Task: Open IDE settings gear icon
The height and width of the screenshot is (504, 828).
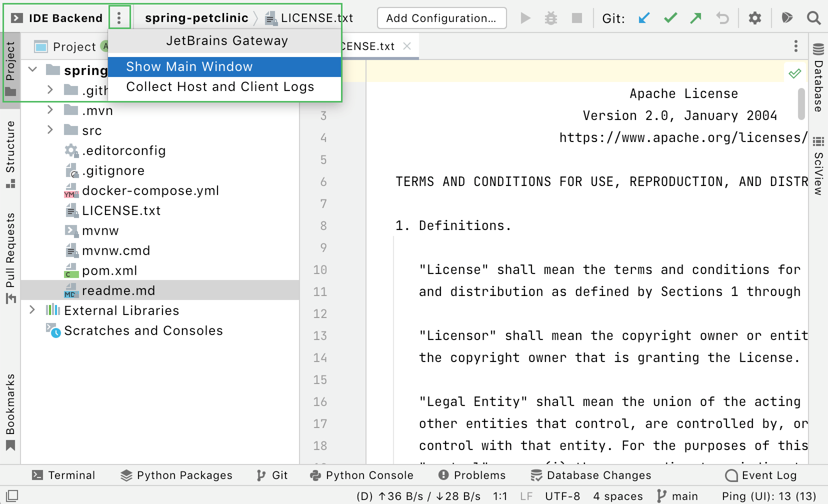Action: point(754,18)
